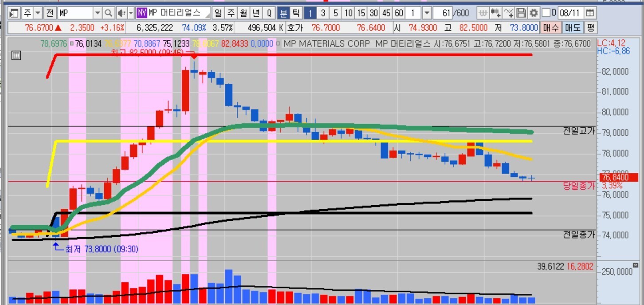Switch to 년 yearly chart period
This screenshot has width=644, height=305.
[x=256, y=12]
